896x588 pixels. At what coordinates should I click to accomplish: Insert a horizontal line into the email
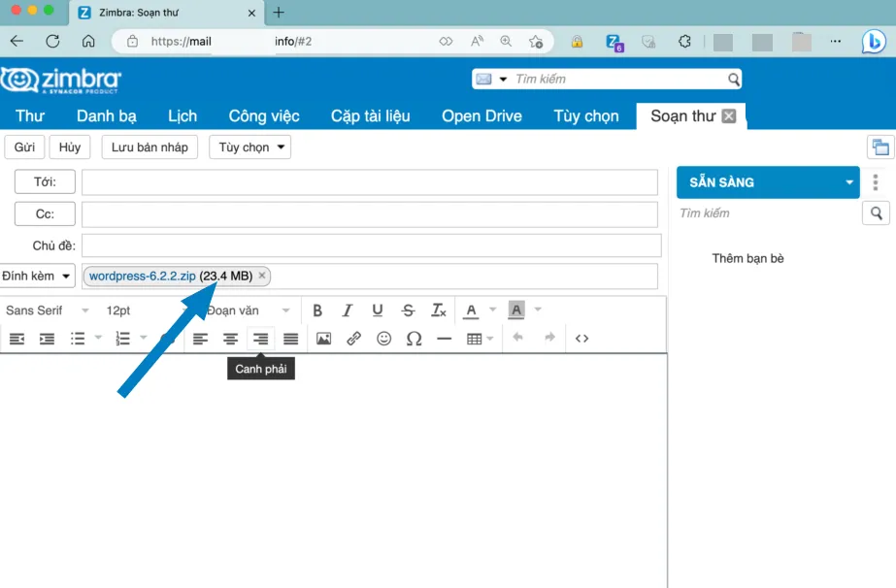pos(443,339)
